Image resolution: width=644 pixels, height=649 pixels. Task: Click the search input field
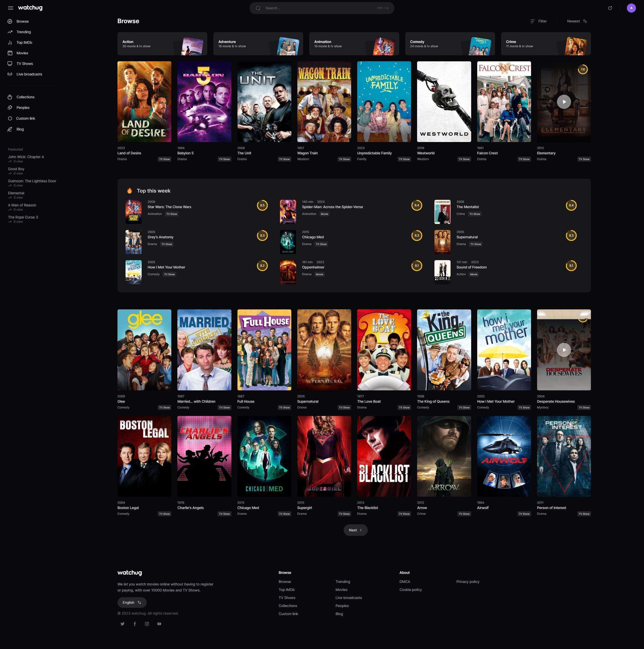coord(321,8)
